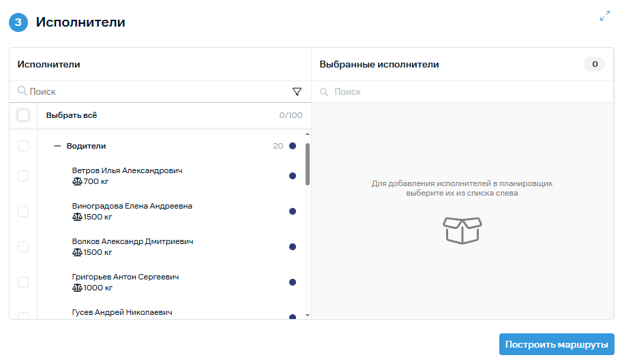Click the magnifier icon in left search field
This screenshot has width=620, height=364.
(x=22, y=91)
